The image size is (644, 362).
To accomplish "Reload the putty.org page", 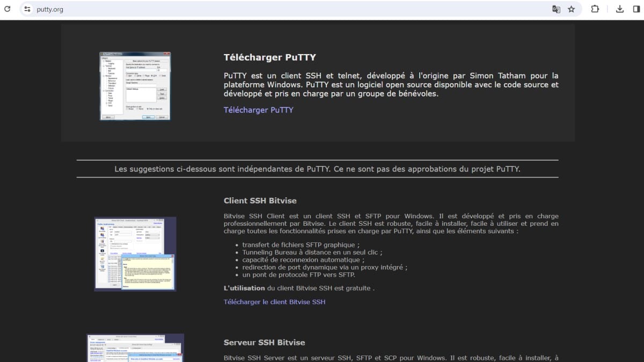I will pyautogui.click(x=8, y=9).
